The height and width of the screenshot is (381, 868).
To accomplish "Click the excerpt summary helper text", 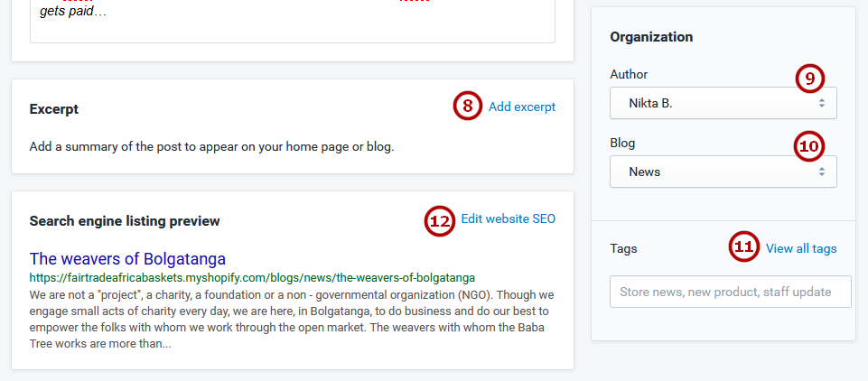I will coord(212,148).
